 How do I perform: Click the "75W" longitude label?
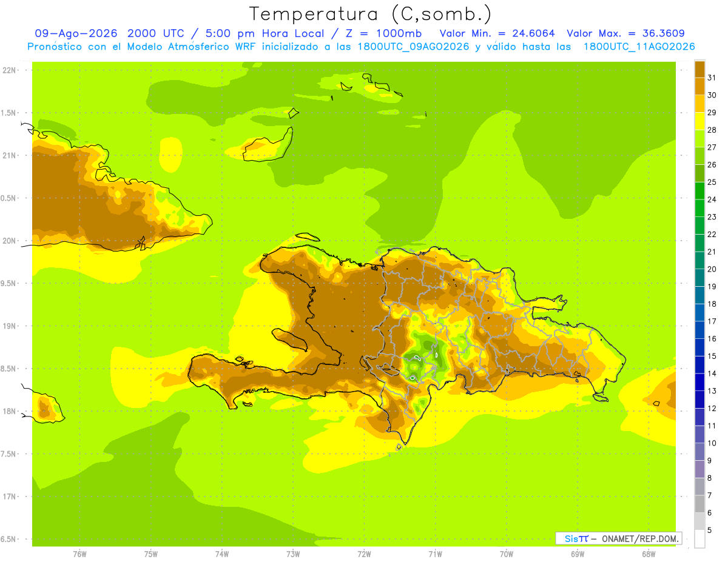(150, 554)
